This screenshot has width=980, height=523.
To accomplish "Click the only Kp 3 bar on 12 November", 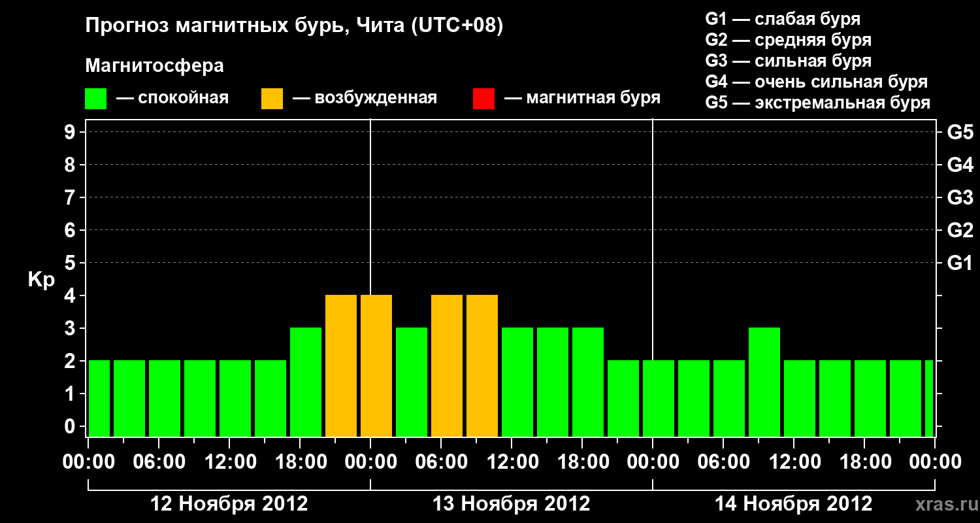I will [306, 382].
